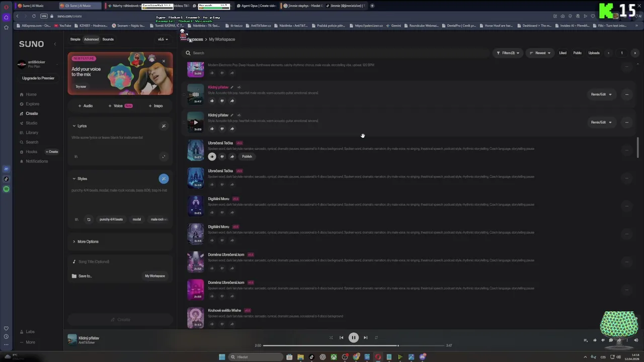Open more options for first Klidný přístav
Viewport: 644px width, 362px height.
pyautogui.click(x=626, y=95)
